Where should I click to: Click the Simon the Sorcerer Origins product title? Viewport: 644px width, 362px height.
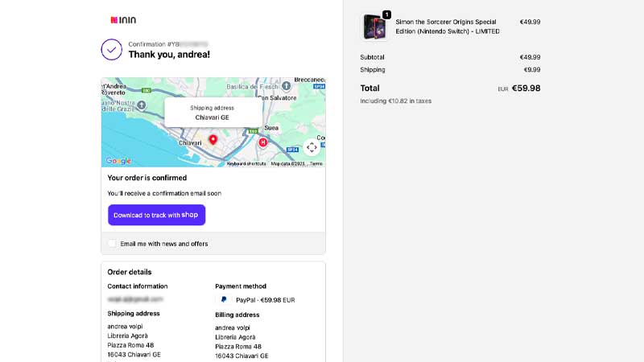point(447,27)
